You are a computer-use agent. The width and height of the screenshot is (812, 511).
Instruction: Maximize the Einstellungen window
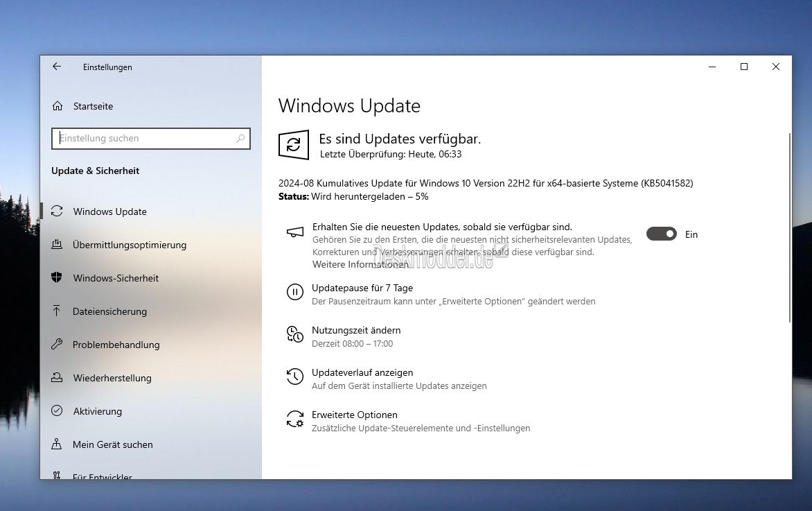(744, 67)
